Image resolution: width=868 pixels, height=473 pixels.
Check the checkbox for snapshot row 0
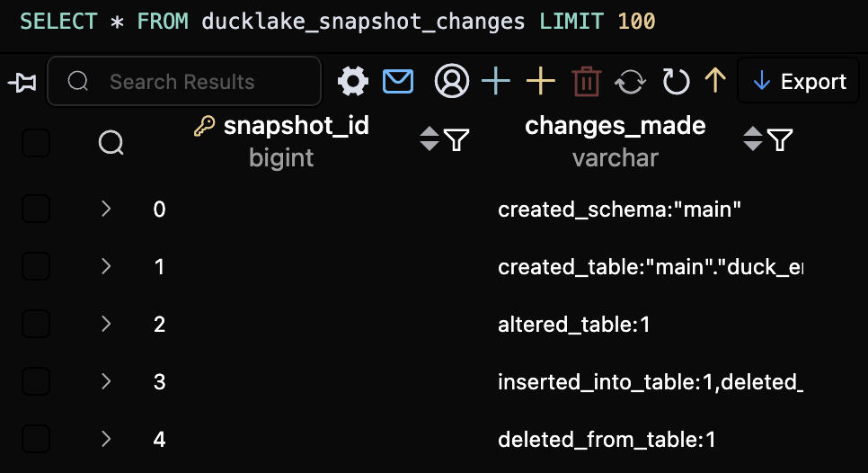click(x=36, y=210)
